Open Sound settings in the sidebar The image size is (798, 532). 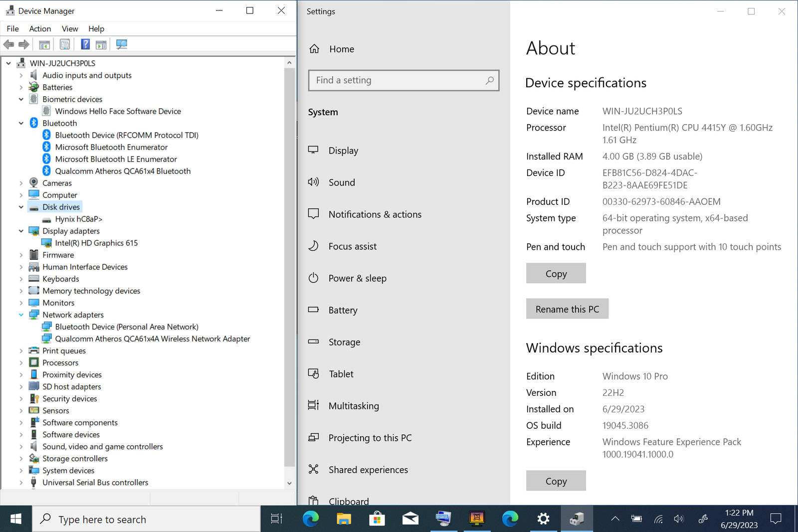point(342,182)
